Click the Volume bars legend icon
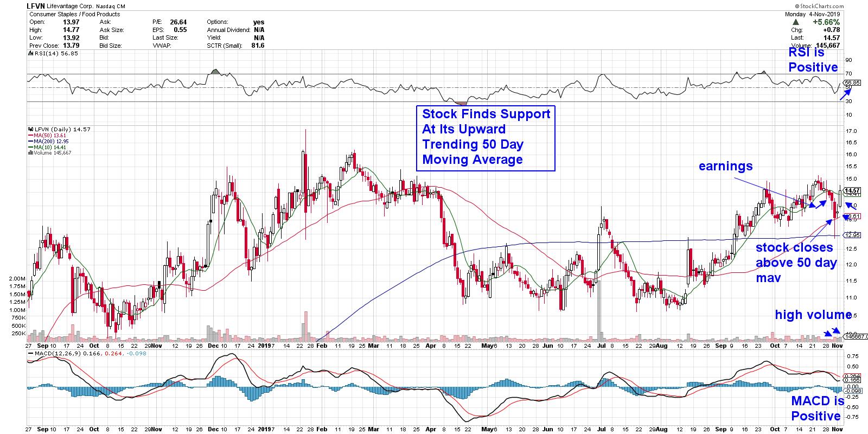868x434 pixels. 29,153
